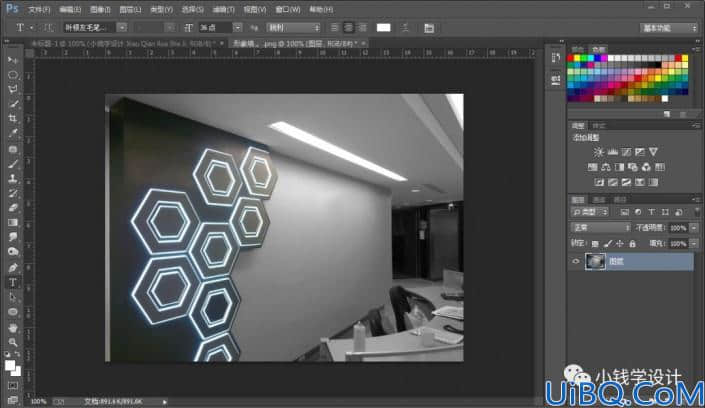
Task: Toggle lock image pixels
Action: point(607,243)
